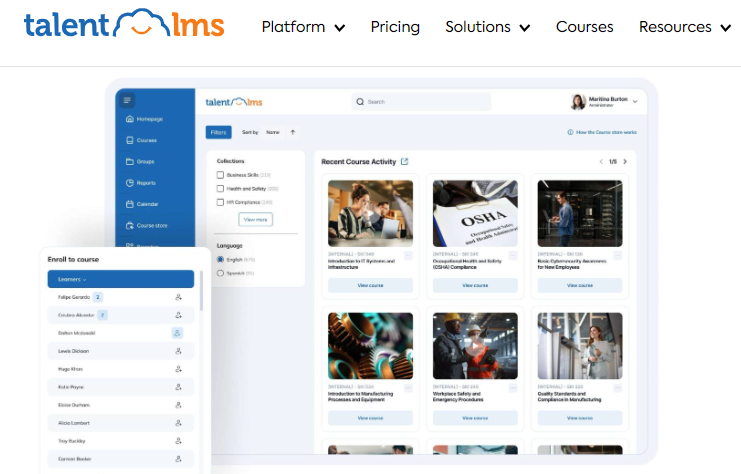The width and height of the screenshot is (741, 474).
Task: Enroll Lewis Dickson with add-user icon
Action: point(178,351)
